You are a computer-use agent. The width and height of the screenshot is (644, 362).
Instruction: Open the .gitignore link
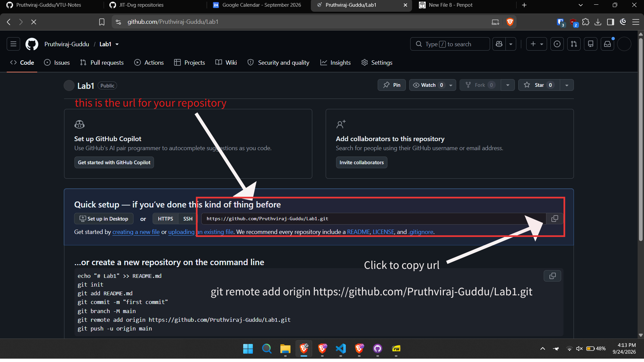(421, 232)
